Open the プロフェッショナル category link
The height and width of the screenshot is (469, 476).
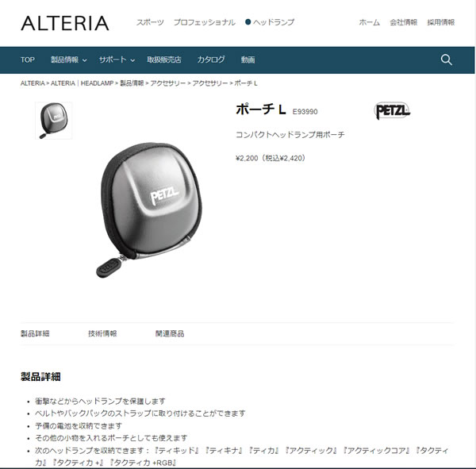coord(205,22)
